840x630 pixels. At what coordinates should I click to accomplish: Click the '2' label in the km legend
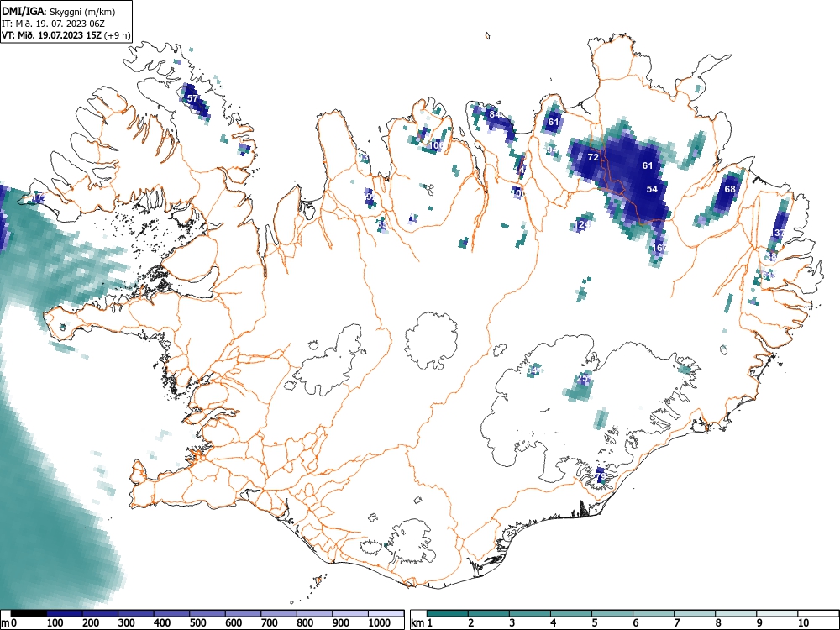[471, 623]
